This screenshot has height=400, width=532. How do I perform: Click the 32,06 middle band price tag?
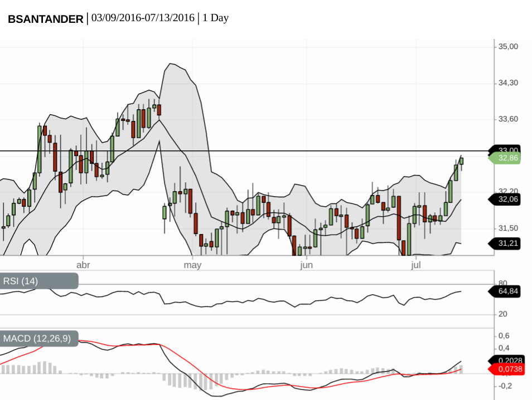pyautogui.click(x=505, y=199)
